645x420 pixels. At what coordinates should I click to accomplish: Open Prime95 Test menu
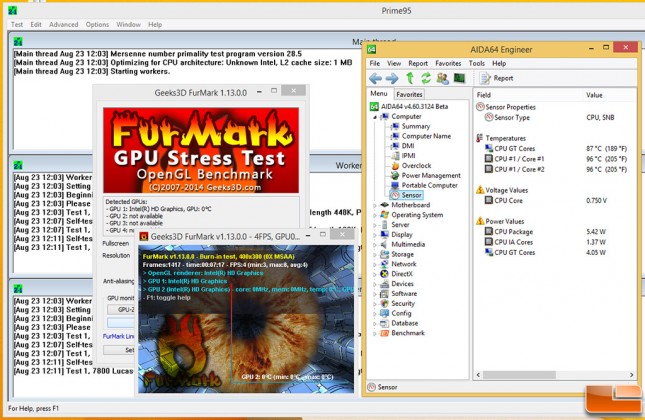coord(17,25)
